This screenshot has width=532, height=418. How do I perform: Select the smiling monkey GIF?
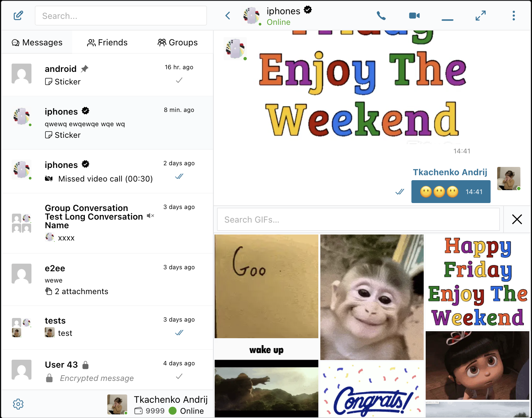pyautogui.click(x=372, y=297)
